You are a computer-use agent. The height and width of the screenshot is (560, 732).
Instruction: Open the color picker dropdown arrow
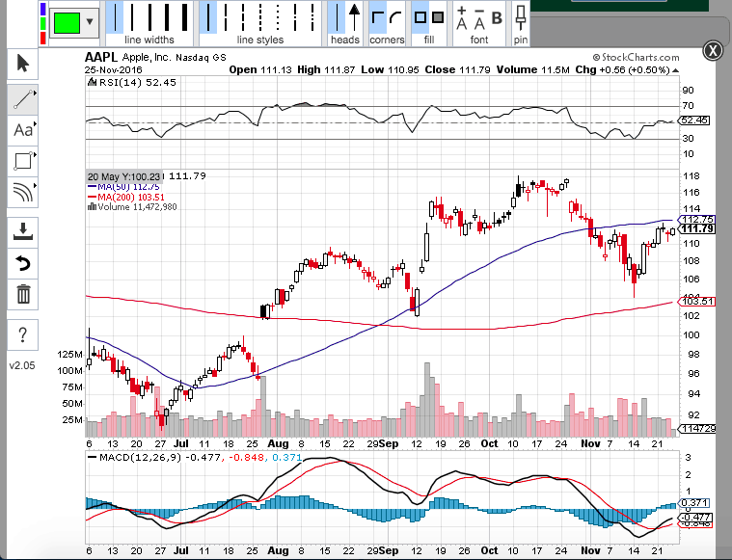pyautogui.click(x=90, y=22)
